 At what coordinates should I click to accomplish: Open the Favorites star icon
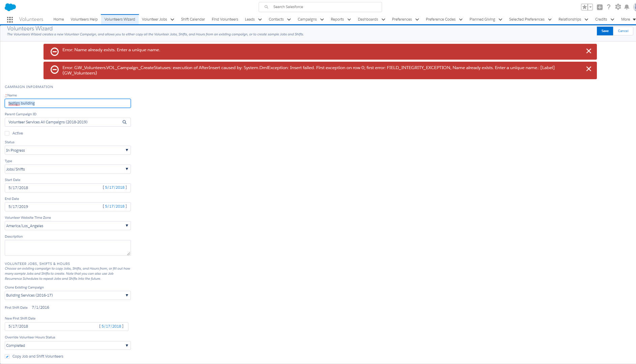pyautogui.click(x=584, y=7)
